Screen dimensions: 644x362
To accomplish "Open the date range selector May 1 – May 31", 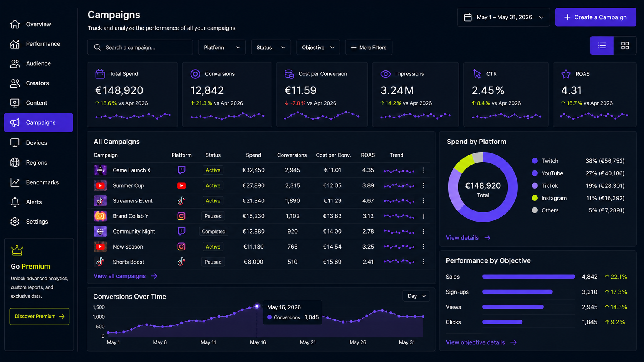I will click(x=503, y=17).
